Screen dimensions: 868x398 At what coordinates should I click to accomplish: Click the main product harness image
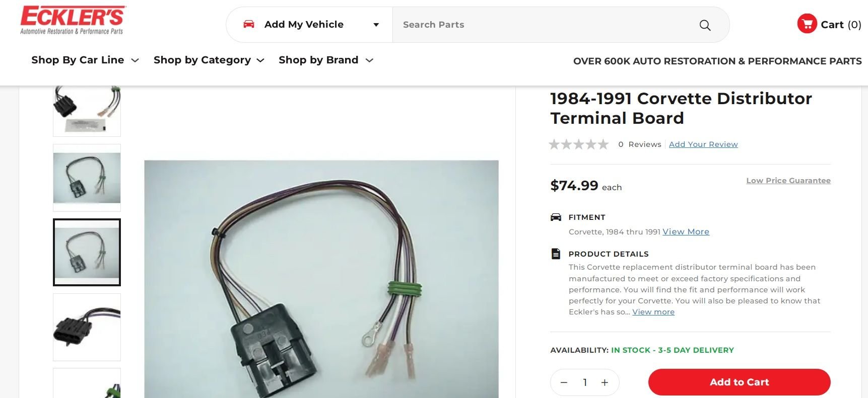[321, 279]
